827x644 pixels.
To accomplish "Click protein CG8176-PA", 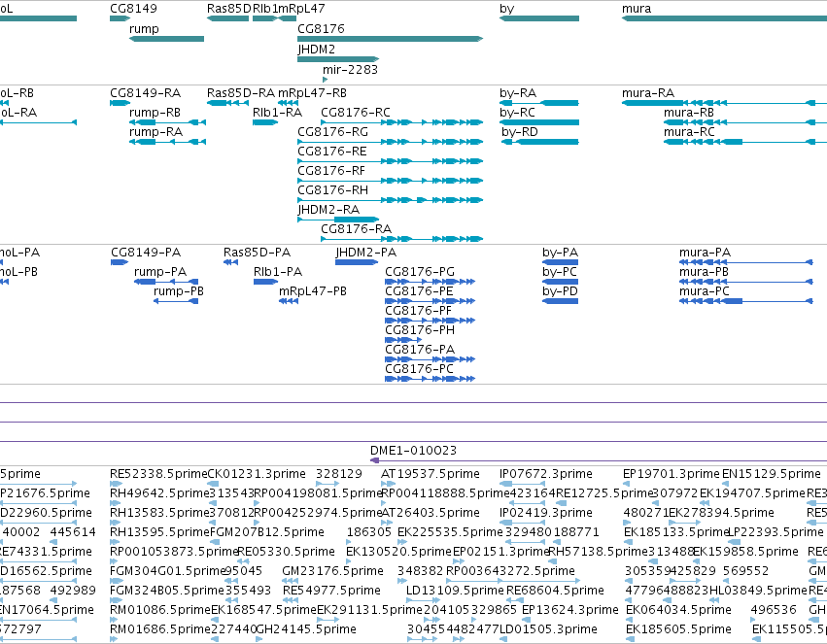I will [x=420, y=350].
